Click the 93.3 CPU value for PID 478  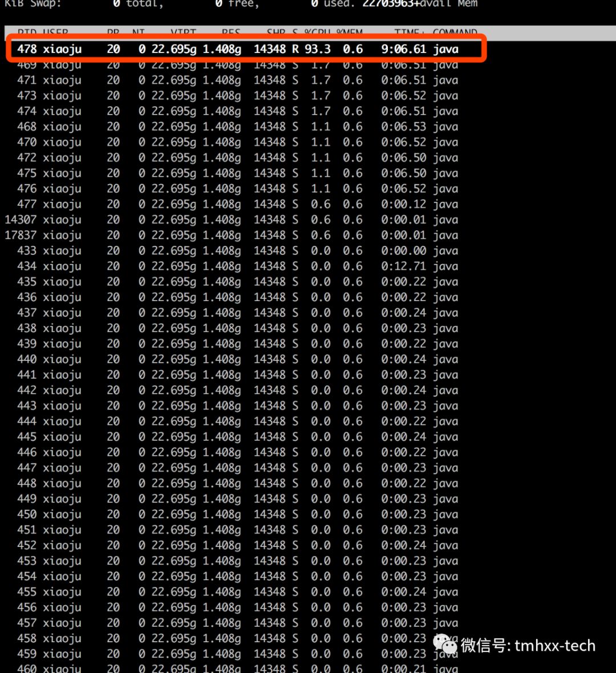[x=318, y=49]
